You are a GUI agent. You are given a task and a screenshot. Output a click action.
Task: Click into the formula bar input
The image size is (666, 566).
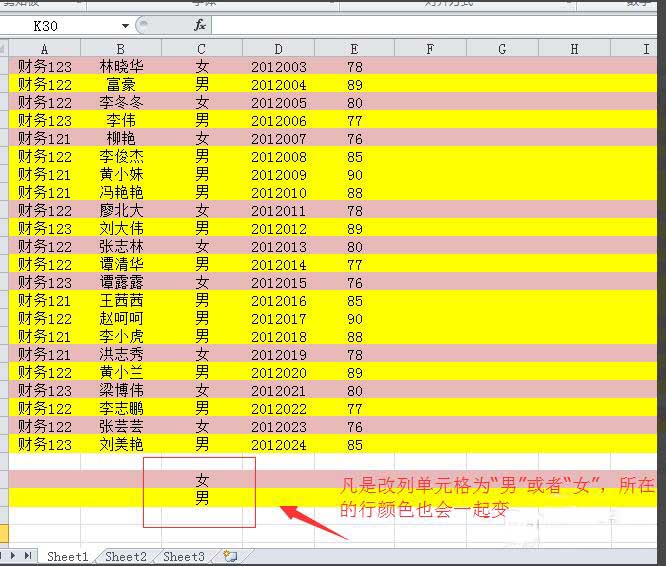pos(430,25)
